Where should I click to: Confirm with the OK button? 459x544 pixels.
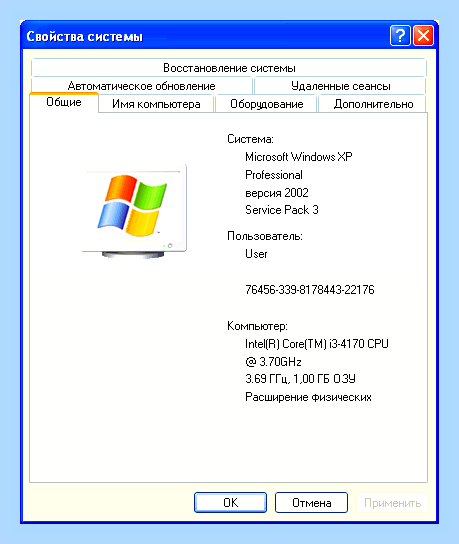click(230, 502)
